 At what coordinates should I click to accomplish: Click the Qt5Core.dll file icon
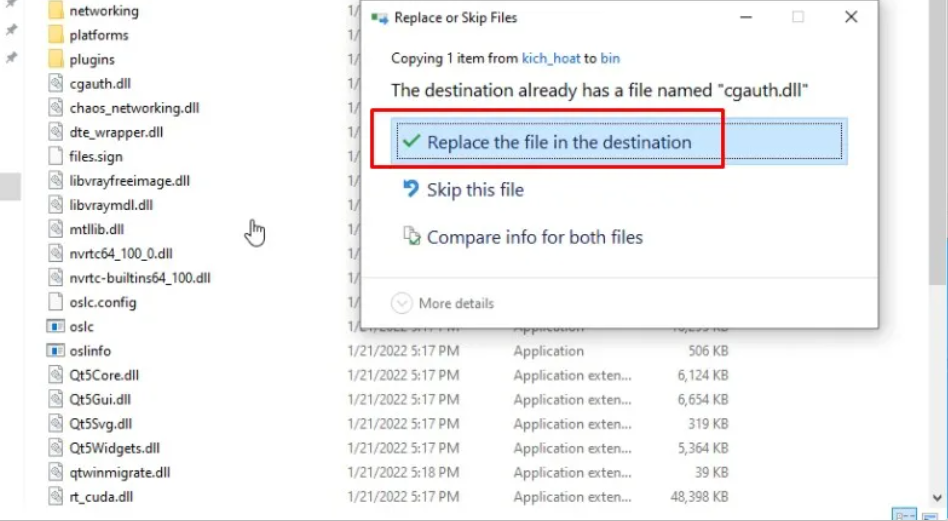pos(56,375)
